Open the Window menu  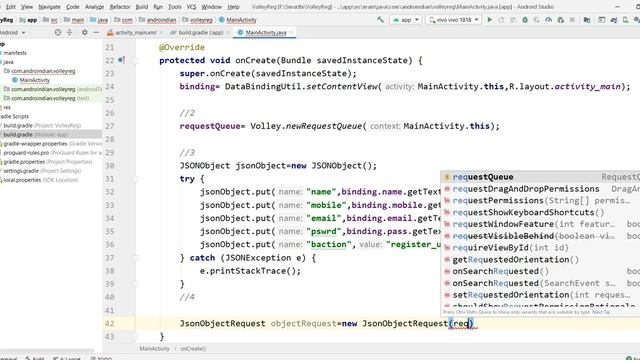[211, 7]
